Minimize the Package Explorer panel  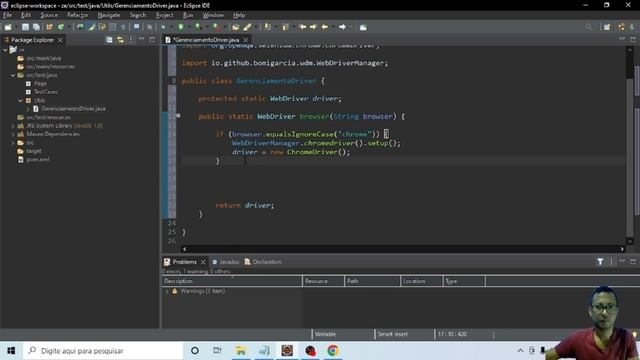click(141, 39)
